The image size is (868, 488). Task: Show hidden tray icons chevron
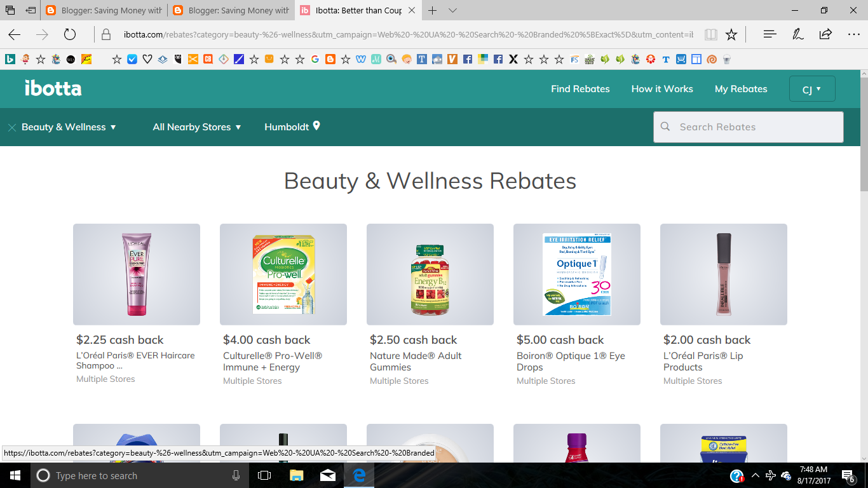click(755, 475)
